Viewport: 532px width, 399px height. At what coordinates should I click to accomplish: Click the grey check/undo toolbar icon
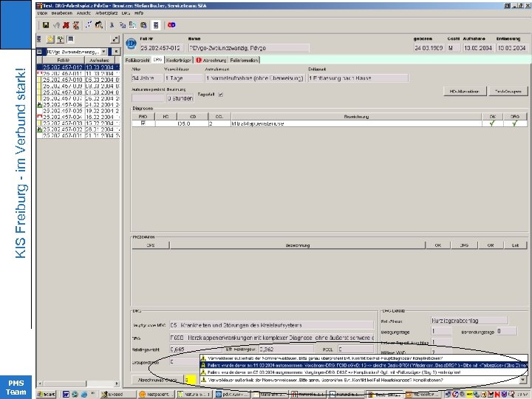coord(57,25)
